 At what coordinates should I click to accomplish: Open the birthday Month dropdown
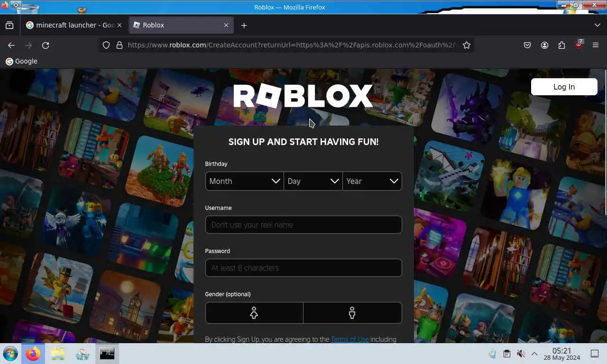(244, 181)
